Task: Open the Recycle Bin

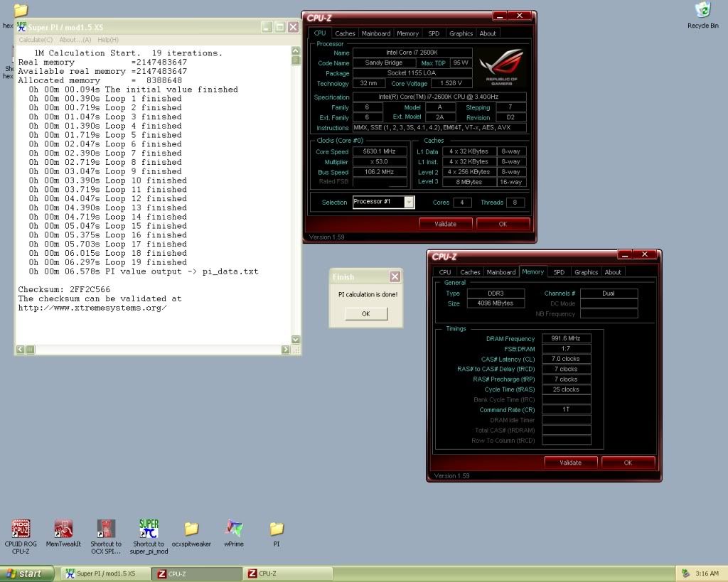Action: point(702,11)
